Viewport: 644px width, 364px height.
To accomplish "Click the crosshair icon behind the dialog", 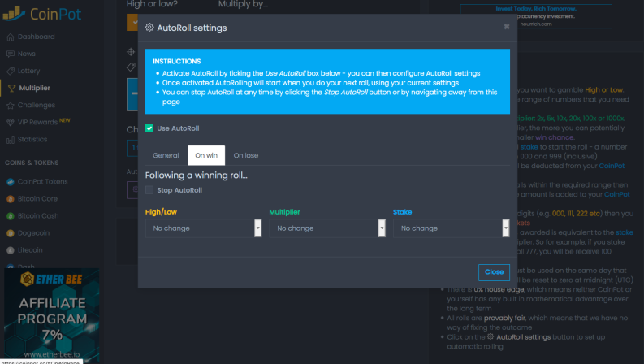I will click(131, 52).
